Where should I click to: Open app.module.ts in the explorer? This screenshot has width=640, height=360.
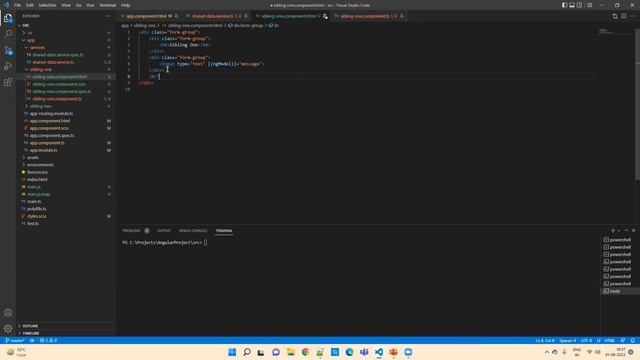(x=43, y=150)
